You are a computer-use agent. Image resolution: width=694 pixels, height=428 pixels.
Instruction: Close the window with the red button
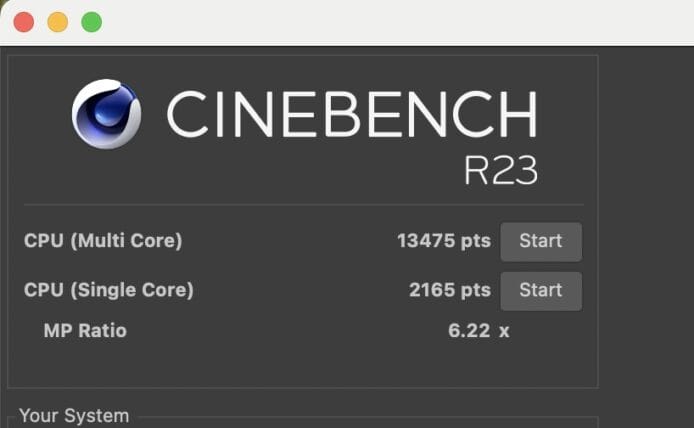24,22
